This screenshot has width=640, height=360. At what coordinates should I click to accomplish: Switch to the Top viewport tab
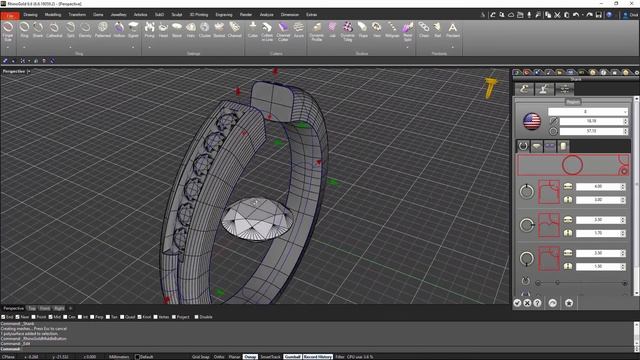coord(32,308)
